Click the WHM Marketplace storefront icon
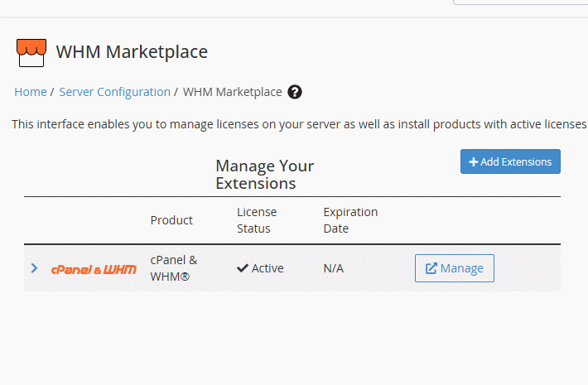Viewport: 588px width, 385px height. (31, 53)
